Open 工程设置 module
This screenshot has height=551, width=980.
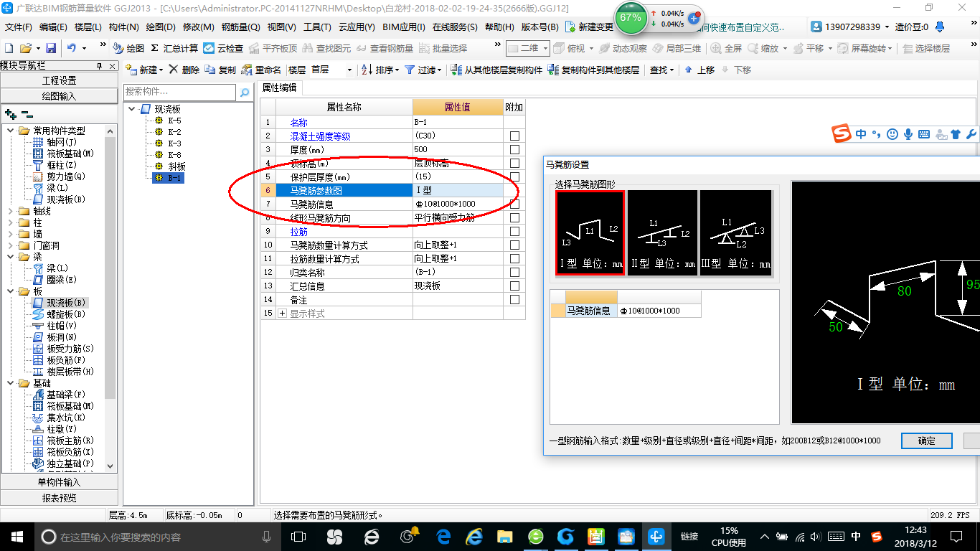(59, 80)
